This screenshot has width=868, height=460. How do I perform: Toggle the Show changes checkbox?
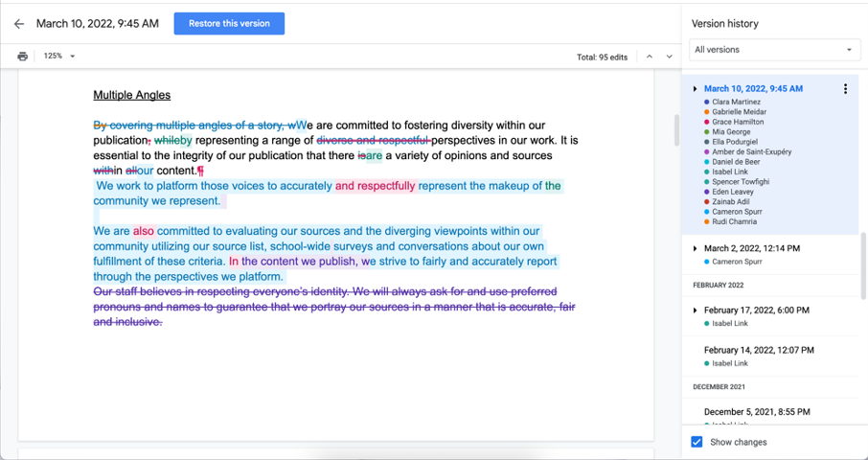[x=697, y=442]
